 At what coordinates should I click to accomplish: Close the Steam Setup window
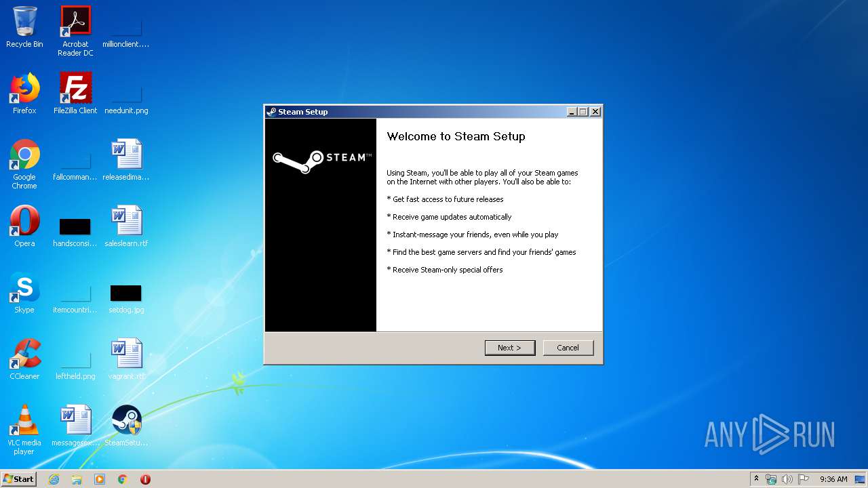(595, 112)
